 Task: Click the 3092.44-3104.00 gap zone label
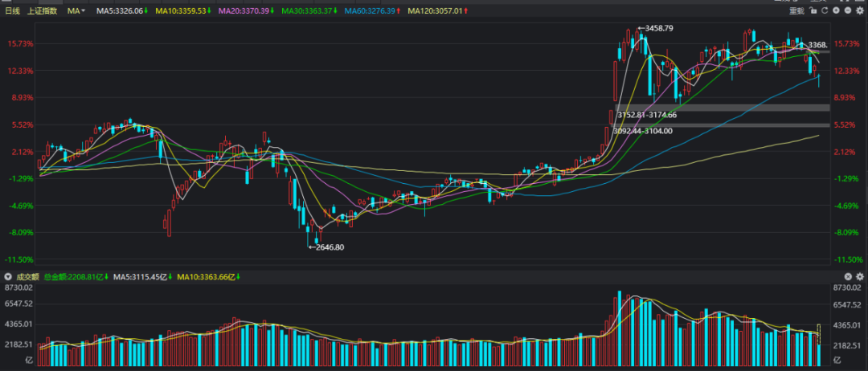tap(643, 131)
